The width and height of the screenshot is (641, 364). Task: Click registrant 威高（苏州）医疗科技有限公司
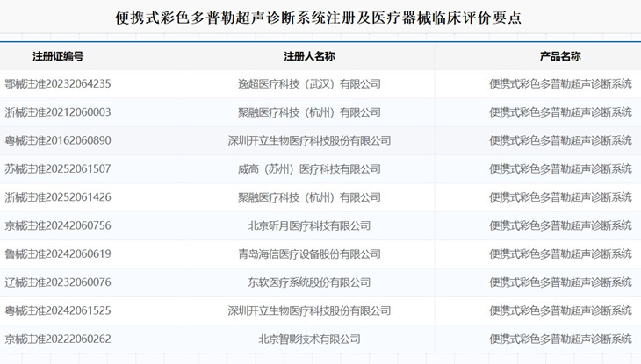pos(309,168)
